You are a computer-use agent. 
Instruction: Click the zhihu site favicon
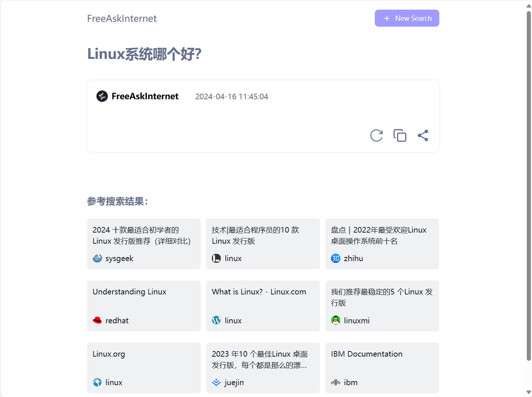click(x=336, y=258)
